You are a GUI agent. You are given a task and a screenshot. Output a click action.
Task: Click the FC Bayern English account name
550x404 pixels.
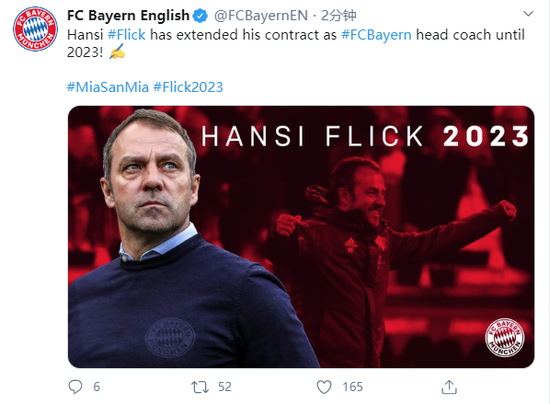128,15
